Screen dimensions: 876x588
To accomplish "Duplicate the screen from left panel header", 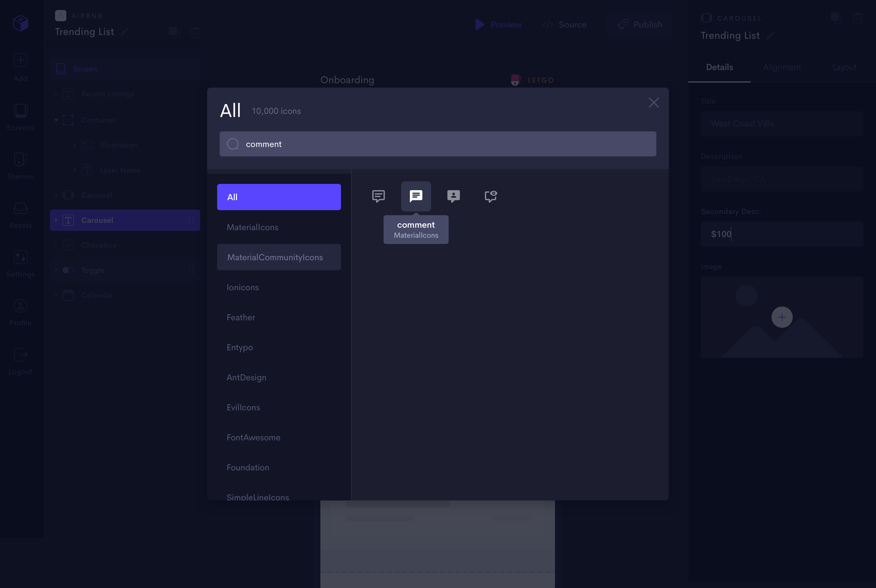I will pyautogui.click(x=174, y=32).
